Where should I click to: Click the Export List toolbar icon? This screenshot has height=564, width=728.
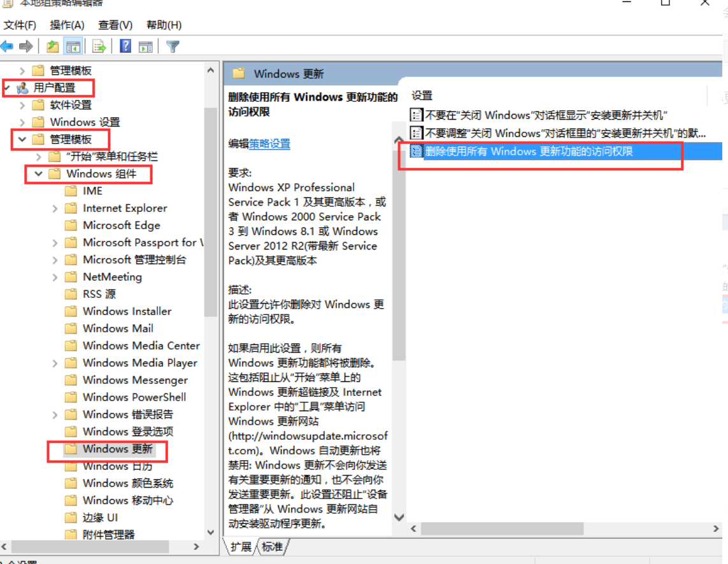click(x=99, y=46)
